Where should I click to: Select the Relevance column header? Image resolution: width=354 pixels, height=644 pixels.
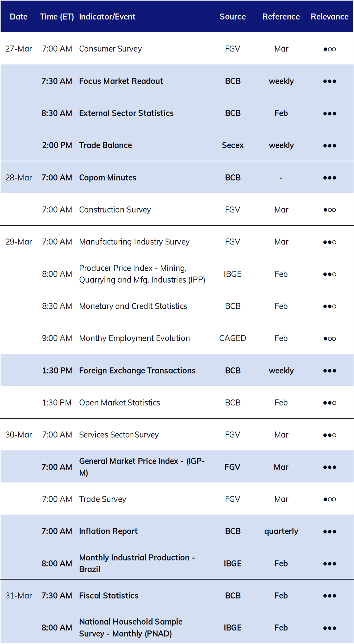click(330, 17)
